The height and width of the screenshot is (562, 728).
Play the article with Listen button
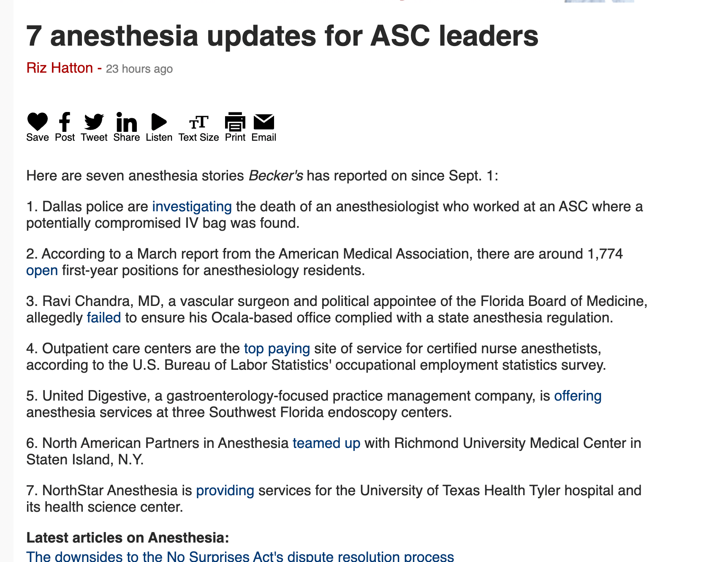159,122
